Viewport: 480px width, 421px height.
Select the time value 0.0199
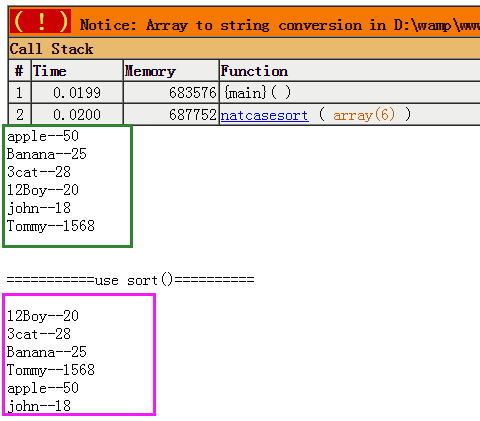77,93
